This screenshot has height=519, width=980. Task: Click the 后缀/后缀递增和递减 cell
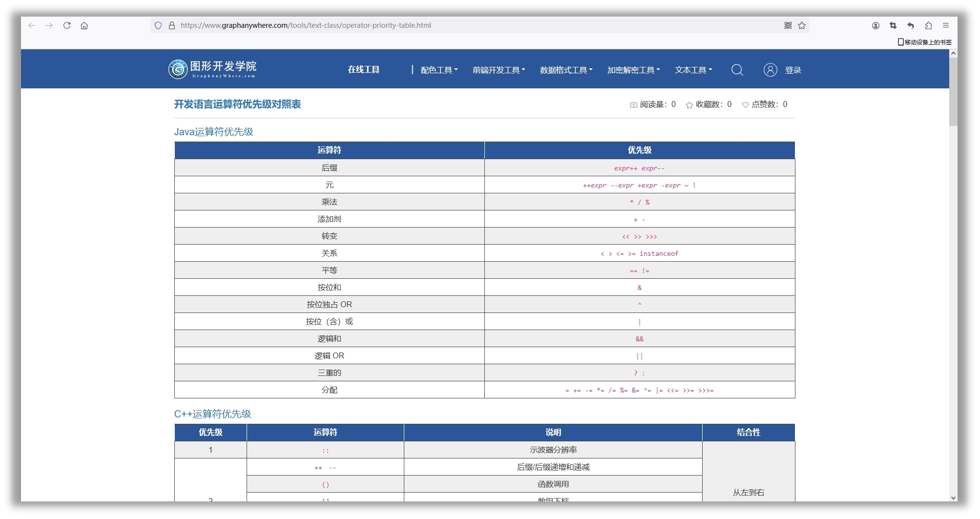(553, 467)
